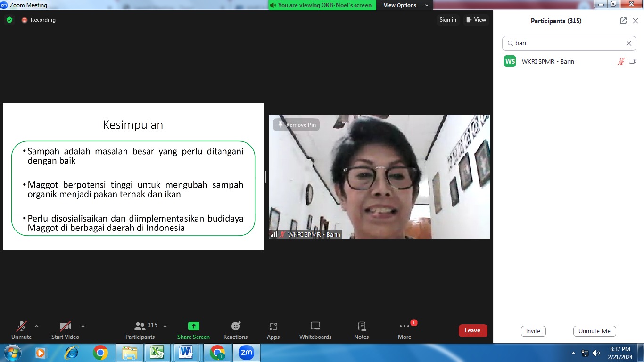Select WKRI SPMR - Barin participant entry
Viewport: 644px width, 362px height.
(548, 62)
